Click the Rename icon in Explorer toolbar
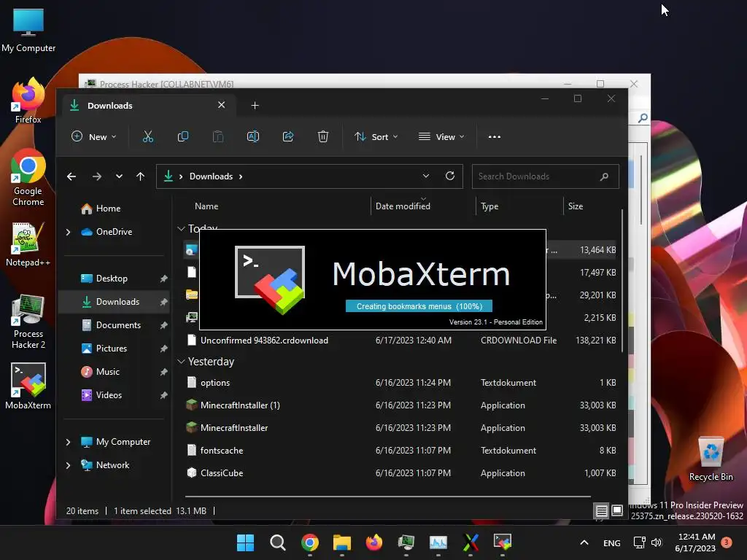The height and width of the screenshot is (560, 747). [253, 136]
